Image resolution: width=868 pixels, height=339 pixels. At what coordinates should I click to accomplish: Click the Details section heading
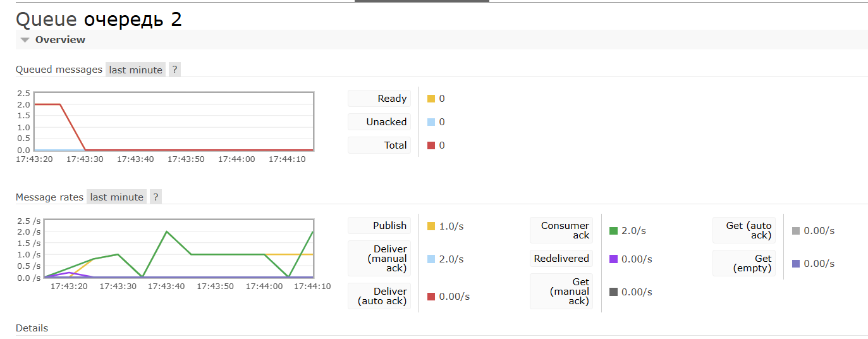click(x=32, y=328)
